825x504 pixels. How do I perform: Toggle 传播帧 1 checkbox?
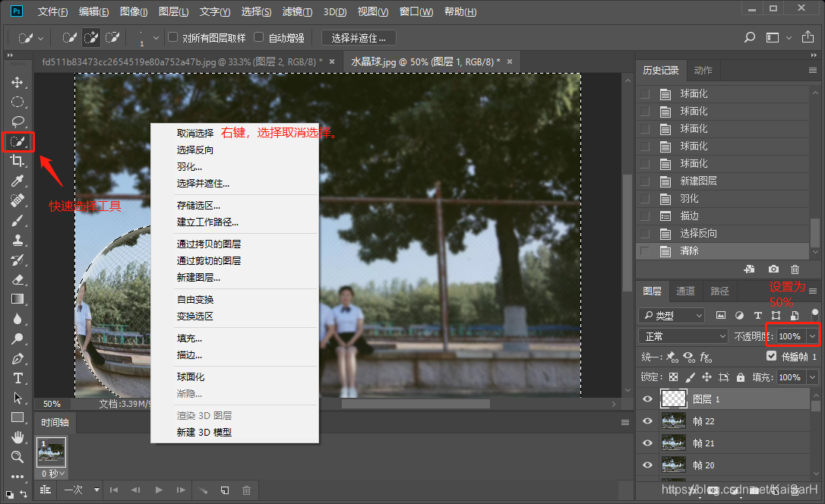click(x=771, y=356)
